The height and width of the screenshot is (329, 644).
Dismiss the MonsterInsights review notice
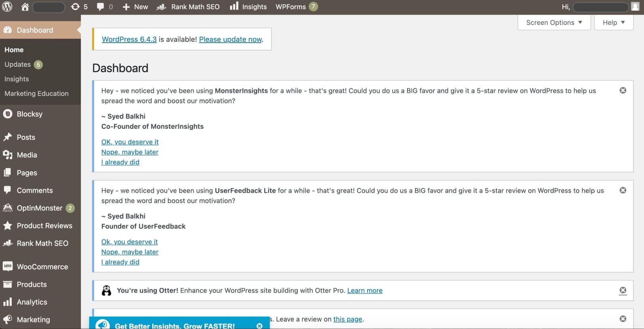coord(623,90)
